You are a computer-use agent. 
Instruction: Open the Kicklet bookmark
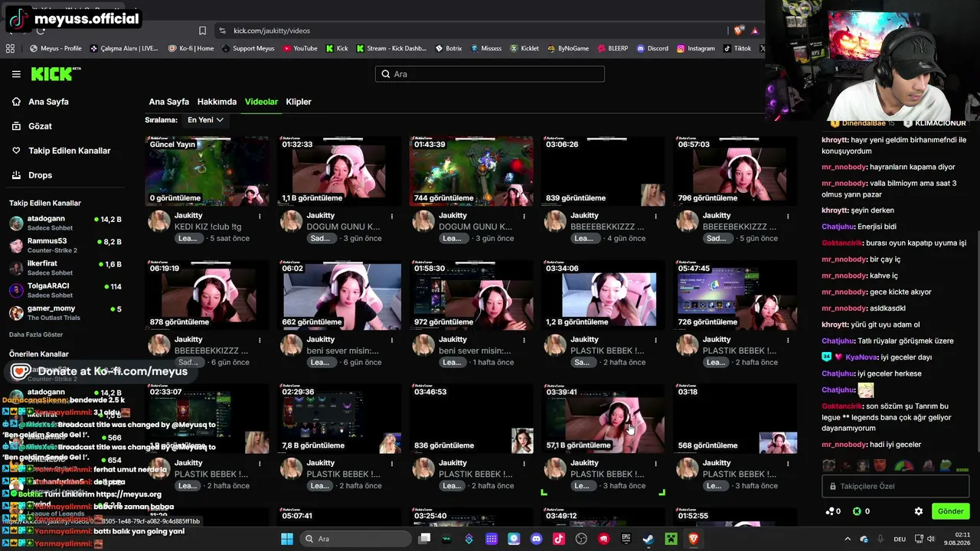(524, 48)
